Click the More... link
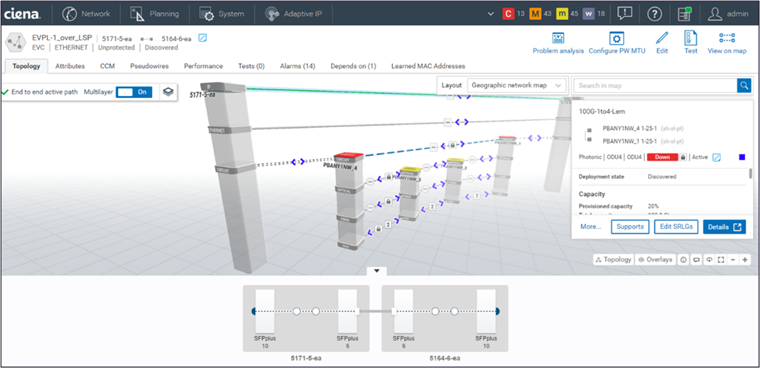Viewport: 760px width, 368px height. [590, 226]
